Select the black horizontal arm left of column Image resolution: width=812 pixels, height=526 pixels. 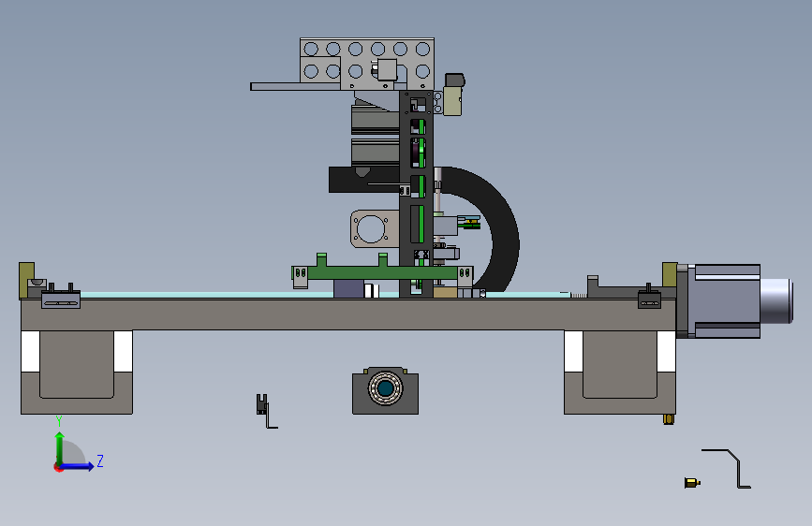(x=363, y=180)
